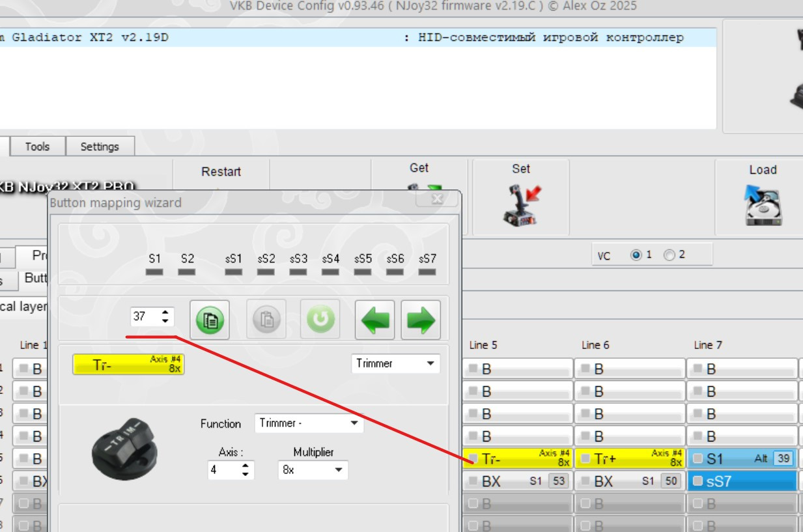
Task: Click the greyed reset arrow button
Action: pyautogui.click(x=320, y=320)
